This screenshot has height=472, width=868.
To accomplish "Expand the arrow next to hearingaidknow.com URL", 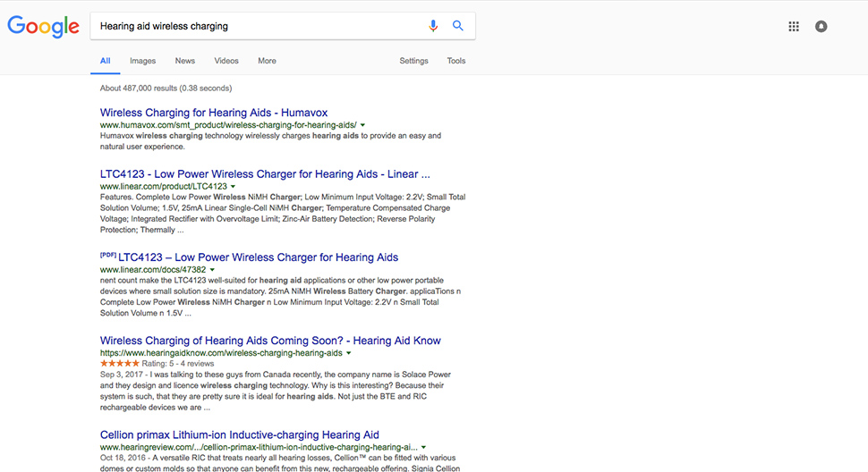I will point(349,353).
